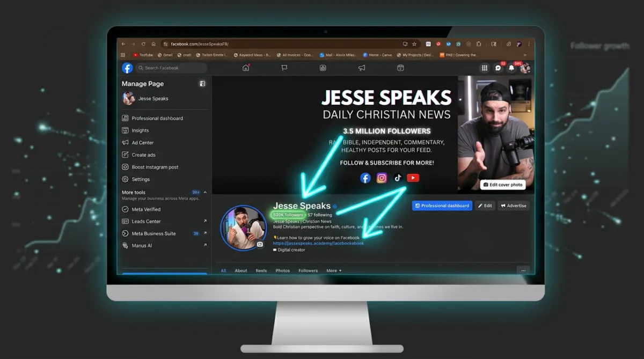The width and height of the screenshot is (644, 359).
Task: Open the Home - Canva bookmark
Action: (377, 55)
